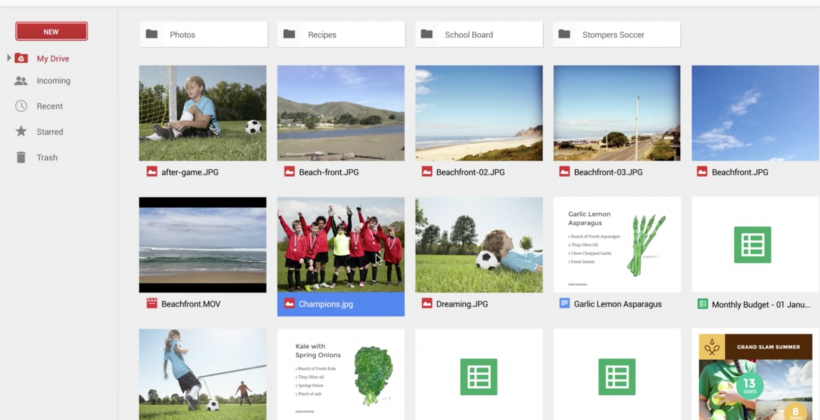Click the Stompers Soccer folder icon
Image resolution: width=820 pixels, height=420 pixels.
tap(565, 34)
